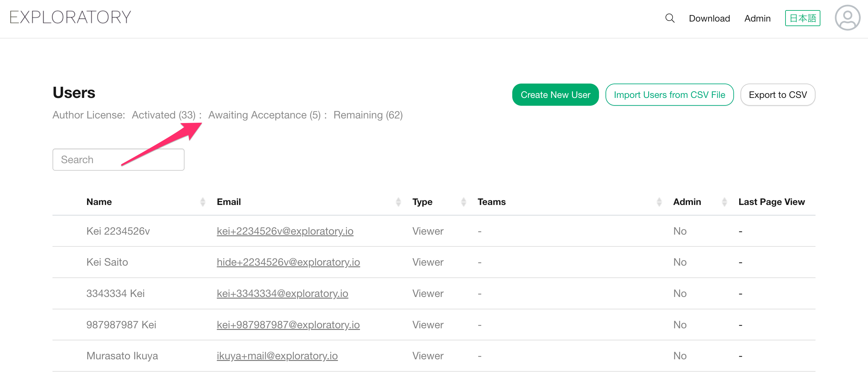Viewport: 868px width, 374px height.
Task: Sort the table by Type column arrows
Action: [463, 202]
